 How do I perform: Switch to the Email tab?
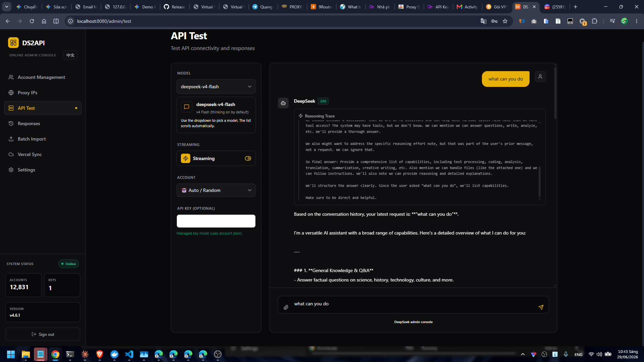(86, 7)
